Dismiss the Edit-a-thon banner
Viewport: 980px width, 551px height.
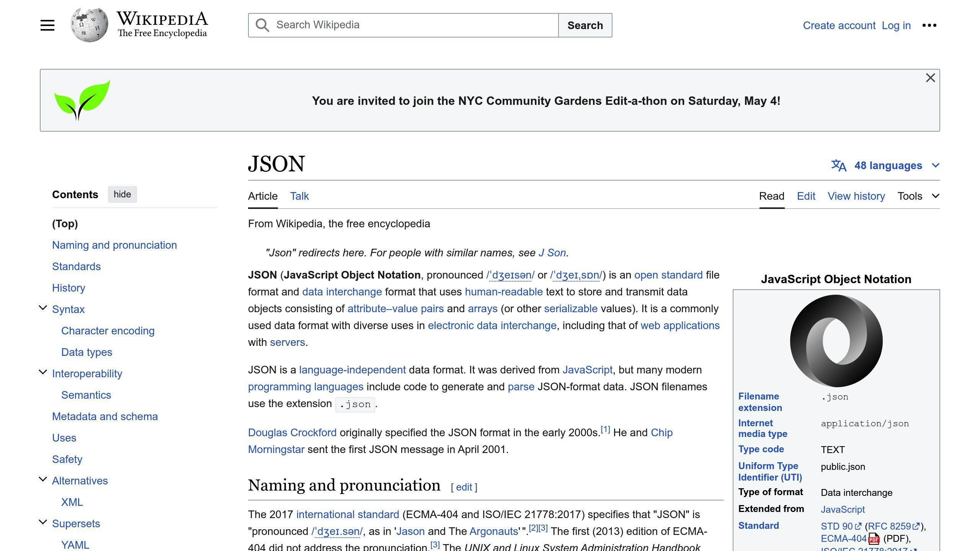931,78
